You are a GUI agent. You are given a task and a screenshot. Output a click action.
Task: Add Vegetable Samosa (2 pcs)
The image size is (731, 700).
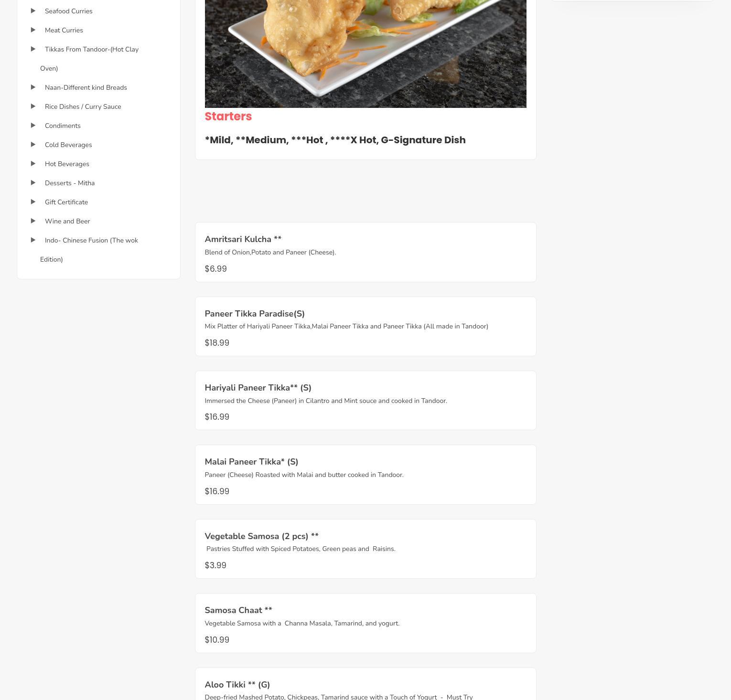(365, 549)
